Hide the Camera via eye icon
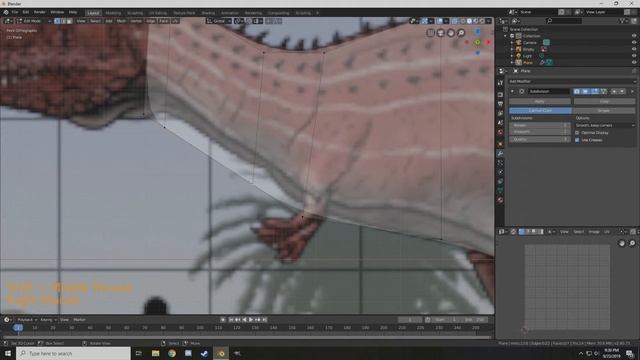This screenshot has width=640, height=360. point(634,42)
